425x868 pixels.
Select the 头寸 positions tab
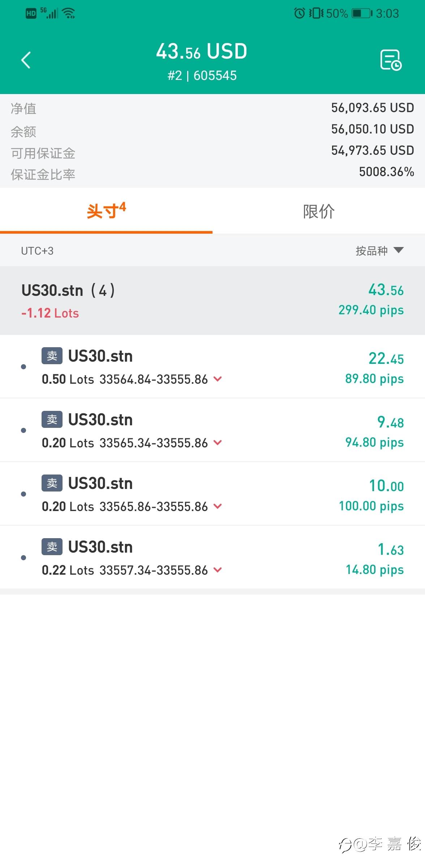point(106,211)
